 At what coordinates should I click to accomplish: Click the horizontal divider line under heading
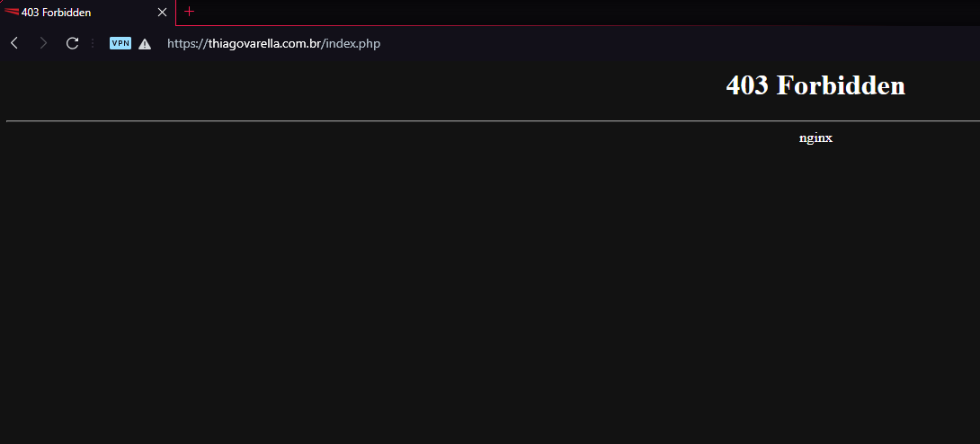click(450, 120)
